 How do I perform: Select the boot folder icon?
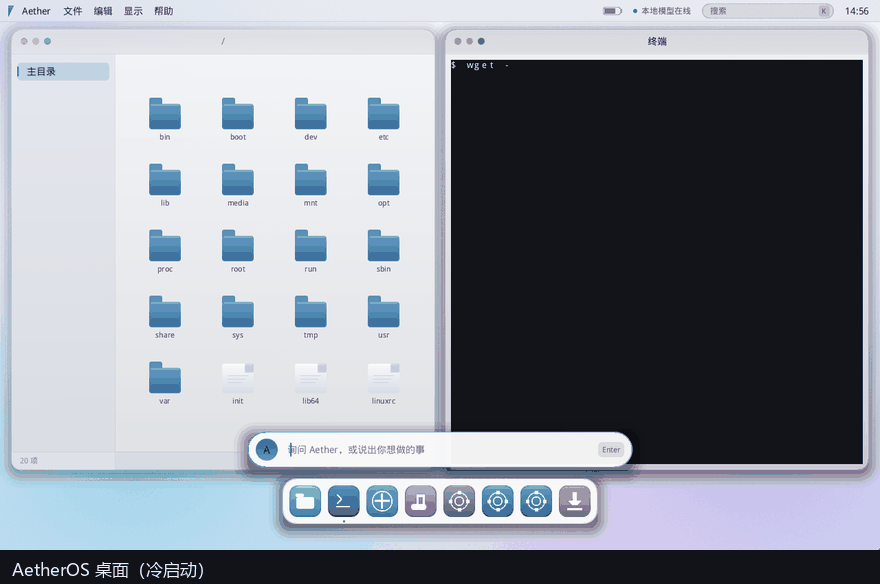(237, 114)
